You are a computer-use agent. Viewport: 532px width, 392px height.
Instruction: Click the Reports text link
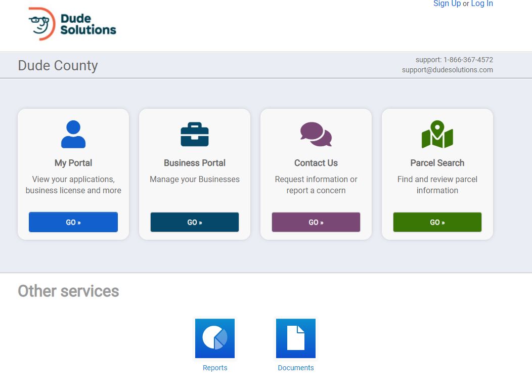click(215, 368)
